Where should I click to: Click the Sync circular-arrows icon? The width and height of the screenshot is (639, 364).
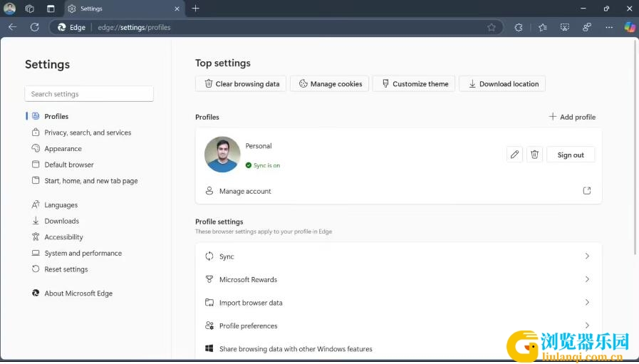209,256
